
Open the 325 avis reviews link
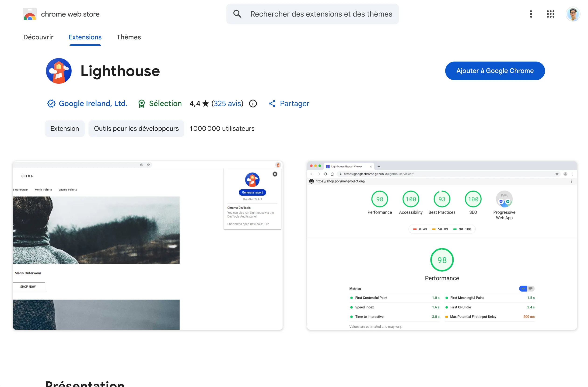click(227, 104)
